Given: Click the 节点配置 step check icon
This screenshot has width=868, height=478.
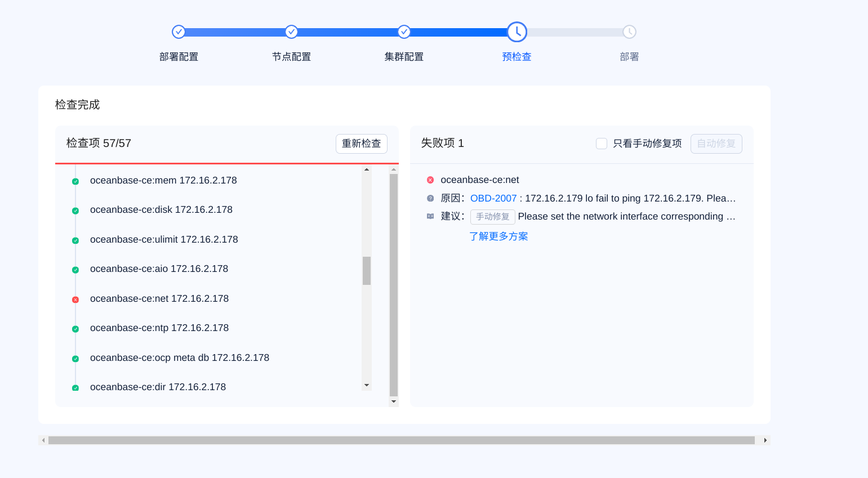Looking at the screenshot, I should pyautogui.click(x=291, y=32).
